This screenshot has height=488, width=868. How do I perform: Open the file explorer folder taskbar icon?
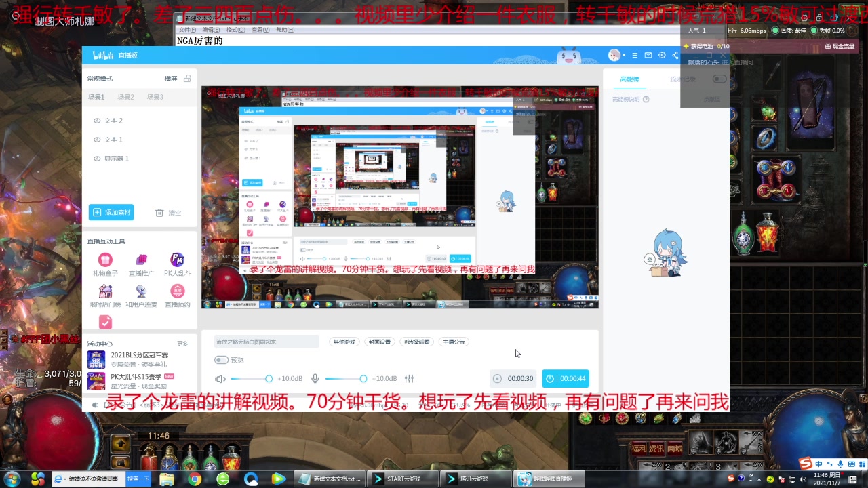pyautogui.click(x=167, y=479)
